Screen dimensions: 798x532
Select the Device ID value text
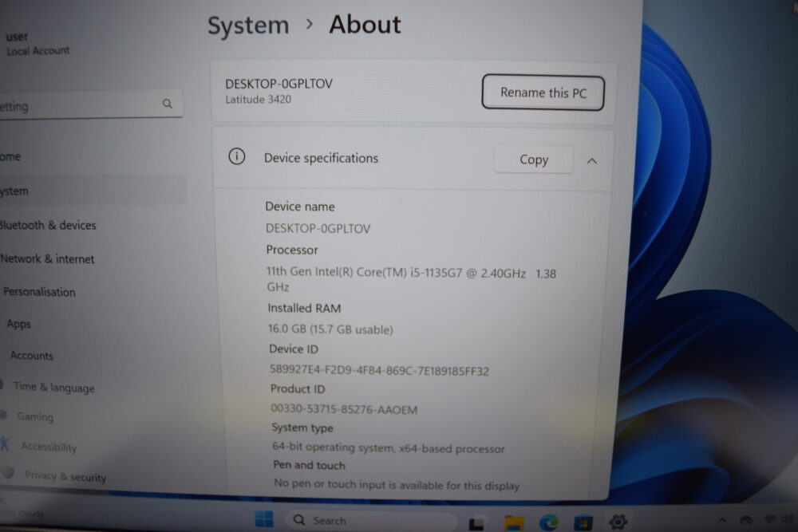pos(379,370)
